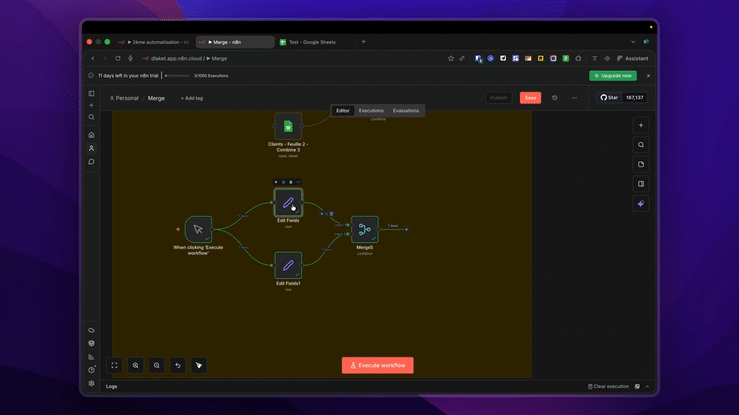Click the Google Sheets Clients node
The height and width of the screenshot is (415, 739).
tap(288, 126)
